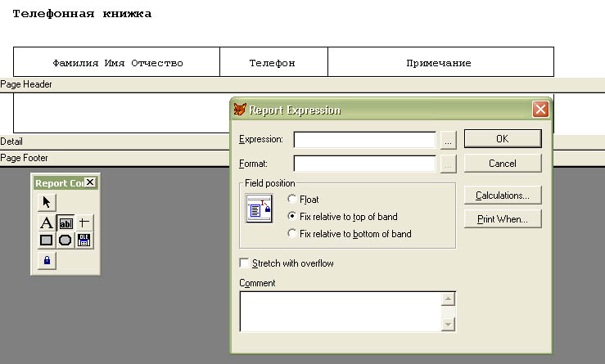Click the OK button

tap(502, 139)
